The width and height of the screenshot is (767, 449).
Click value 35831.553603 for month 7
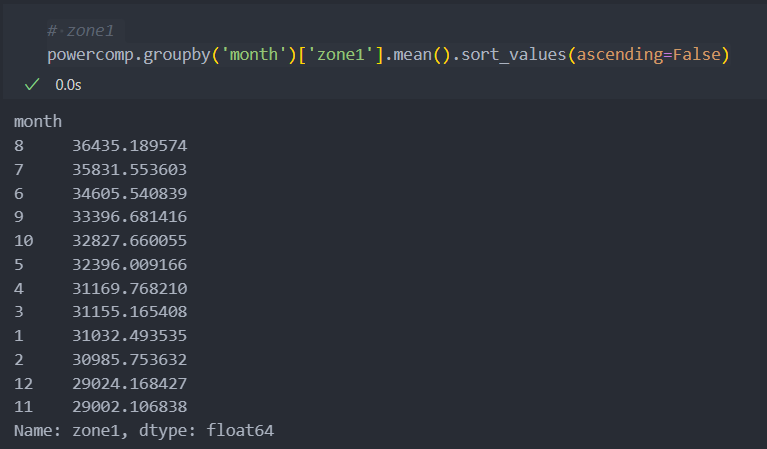pyautogui.click(x=130, y=170)
